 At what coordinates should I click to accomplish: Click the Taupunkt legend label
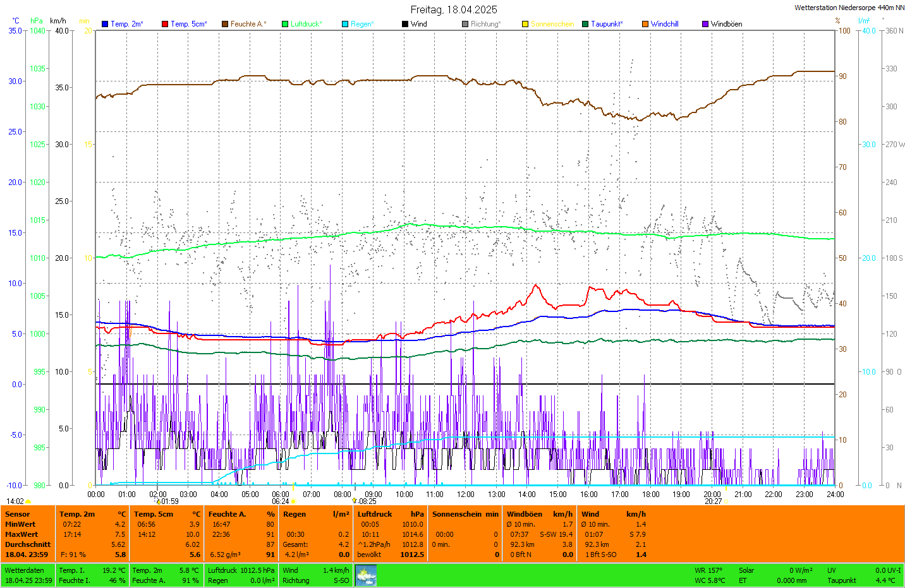607,24
